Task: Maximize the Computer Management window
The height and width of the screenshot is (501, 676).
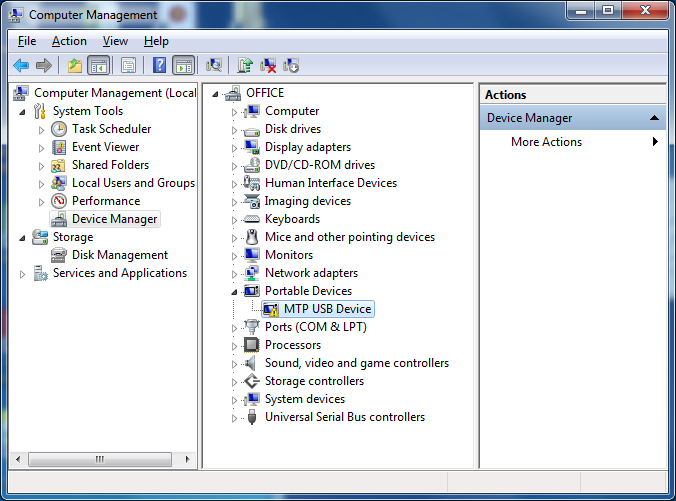Action: click(608, 10)
